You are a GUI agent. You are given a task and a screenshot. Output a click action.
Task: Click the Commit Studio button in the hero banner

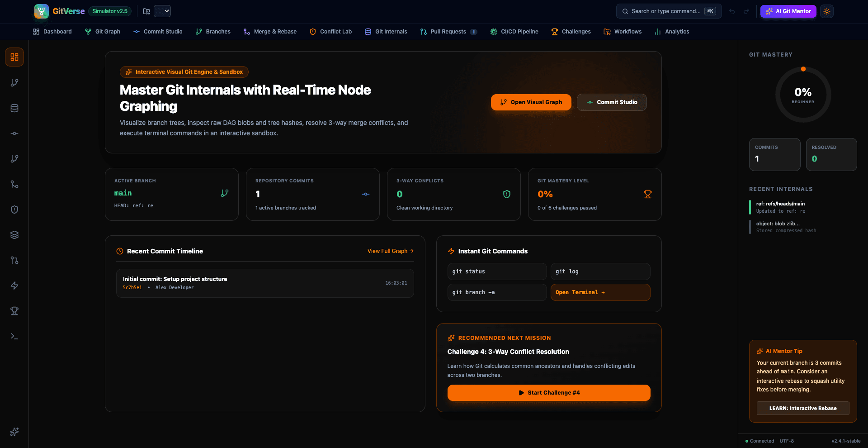612,102
